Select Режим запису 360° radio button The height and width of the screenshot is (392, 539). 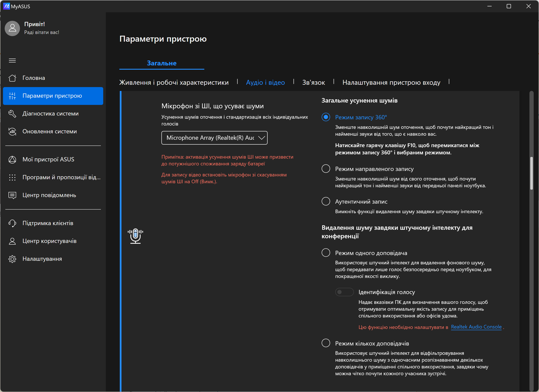coord(326,117)
